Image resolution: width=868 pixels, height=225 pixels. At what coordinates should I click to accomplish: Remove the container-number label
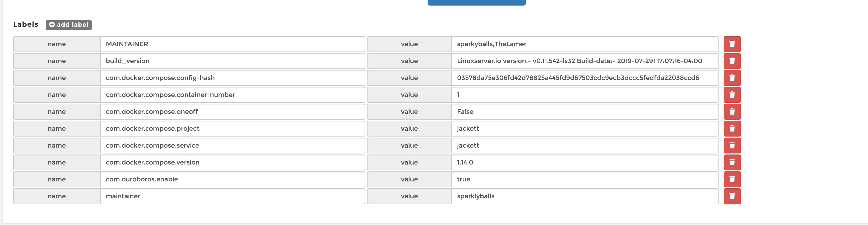732,95
